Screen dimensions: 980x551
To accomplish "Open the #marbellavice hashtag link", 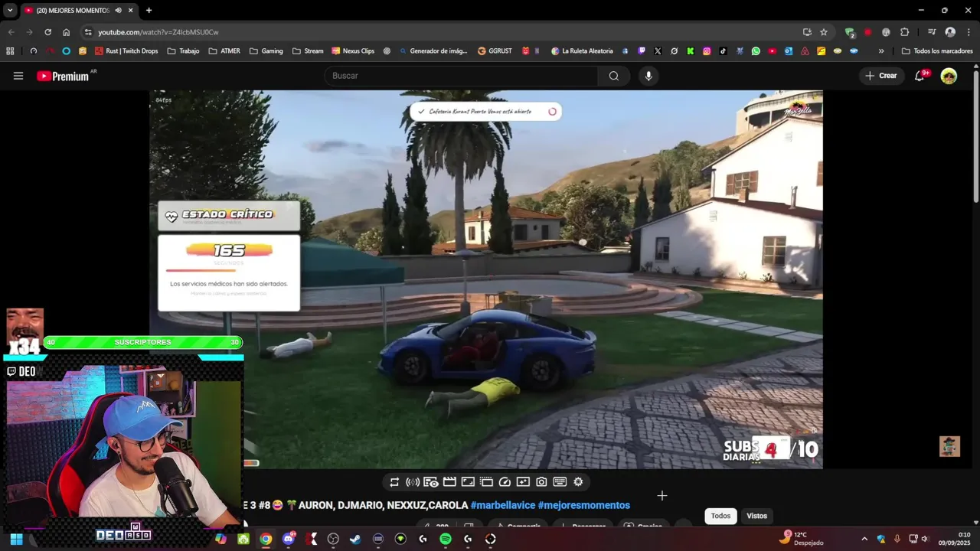I will [502, 505].
